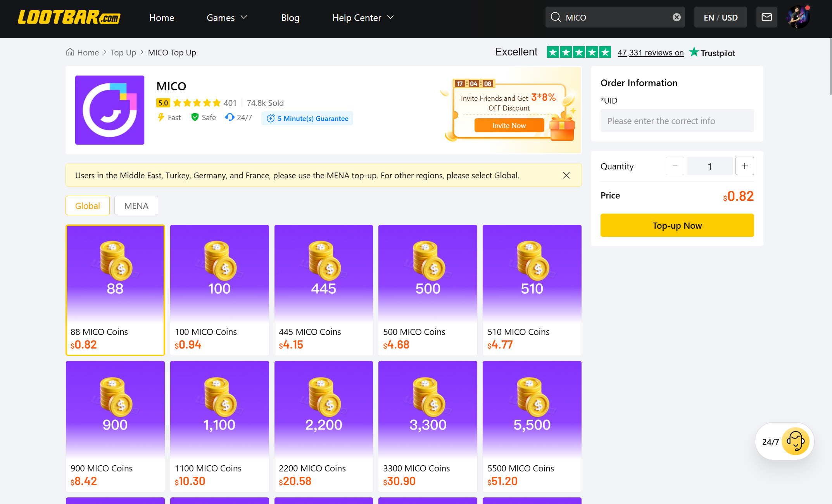Image resolution: width=832 pixels, height=504 pixels.
Task: Select the 5500 MICO Coins card
Action: click(x=532, y=426)
